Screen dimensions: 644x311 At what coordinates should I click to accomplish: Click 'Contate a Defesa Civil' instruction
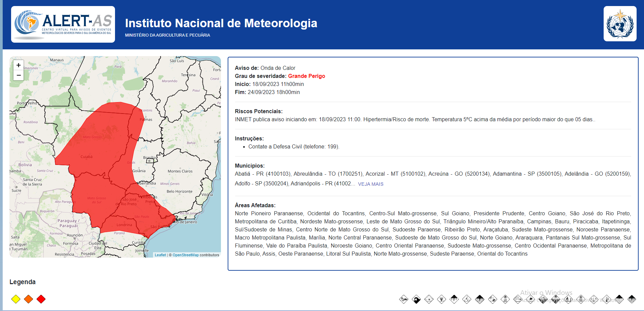coord(294,146)
